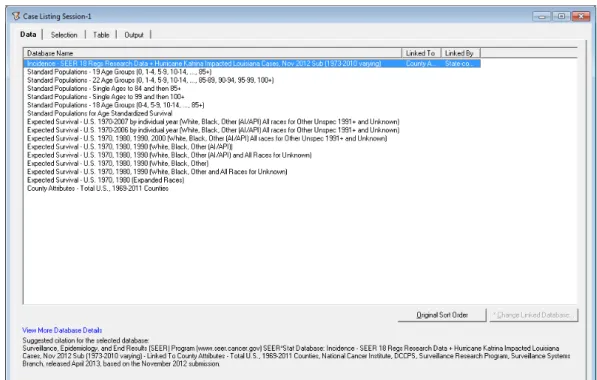Minimize the Case Listing Session-1 window
Image resolution: width=597 pixels, height=380 pixels.
[542, 16]
